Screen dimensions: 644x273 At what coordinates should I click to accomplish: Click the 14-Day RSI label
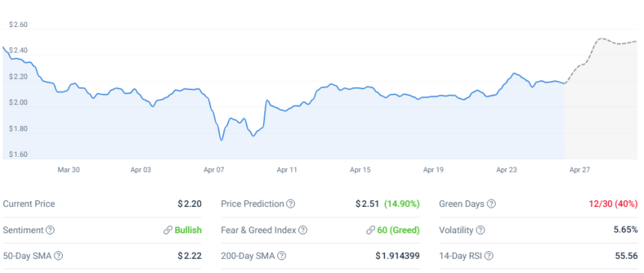(x=461, y=256)
